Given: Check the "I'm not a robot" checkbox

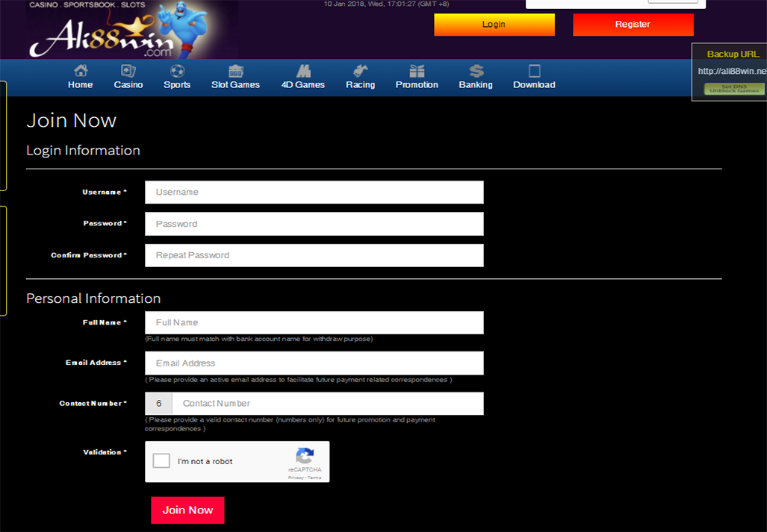Looking at the screenshot, I should click(161, 461).
